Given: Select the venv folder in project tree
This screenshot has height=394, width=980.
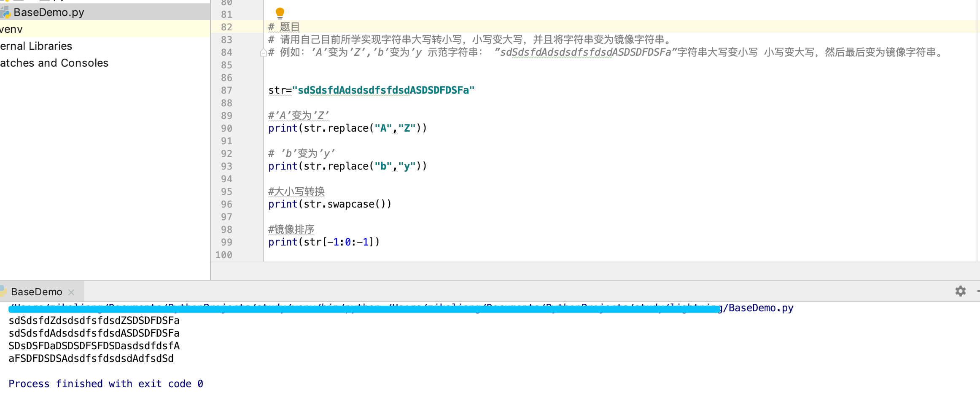Looking at the screenshot, I should click(x=11, y=29).
